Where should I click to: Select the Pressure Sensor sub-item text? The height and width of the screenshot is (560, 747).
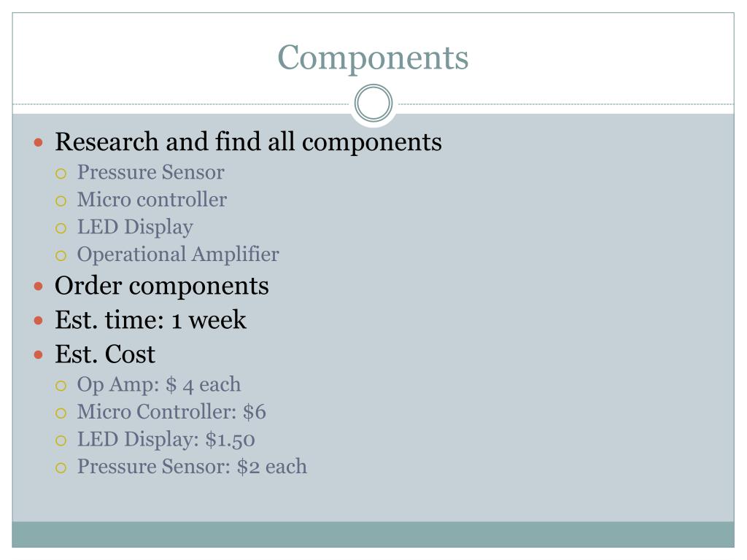pyautogui.click(x=150, y=172)
